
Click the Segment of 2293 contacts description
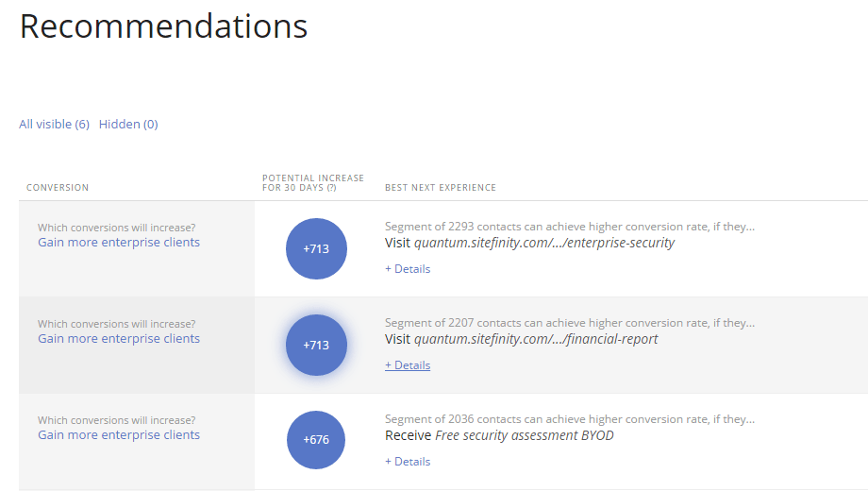click(569, 227)
